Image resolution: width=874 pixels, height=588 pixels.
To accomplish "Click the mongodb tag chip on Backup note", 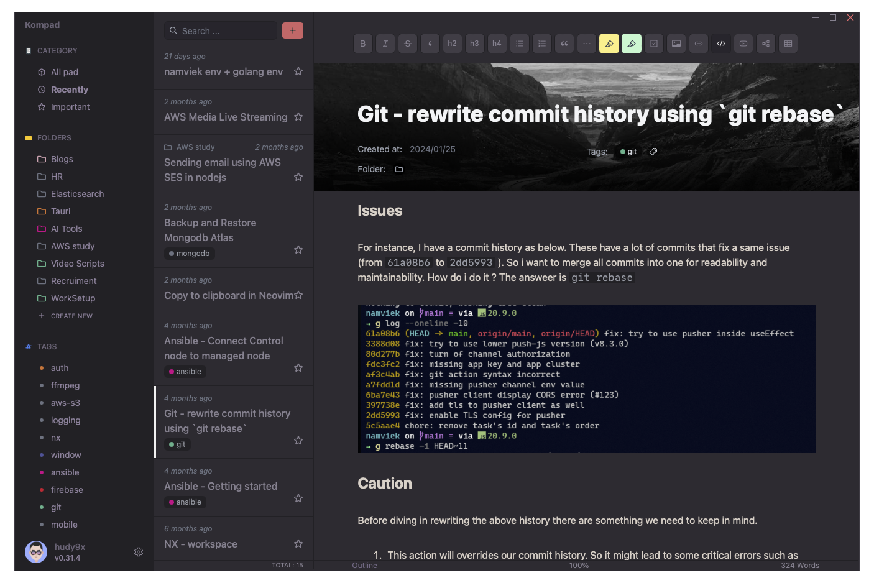I will click(190, 254).
